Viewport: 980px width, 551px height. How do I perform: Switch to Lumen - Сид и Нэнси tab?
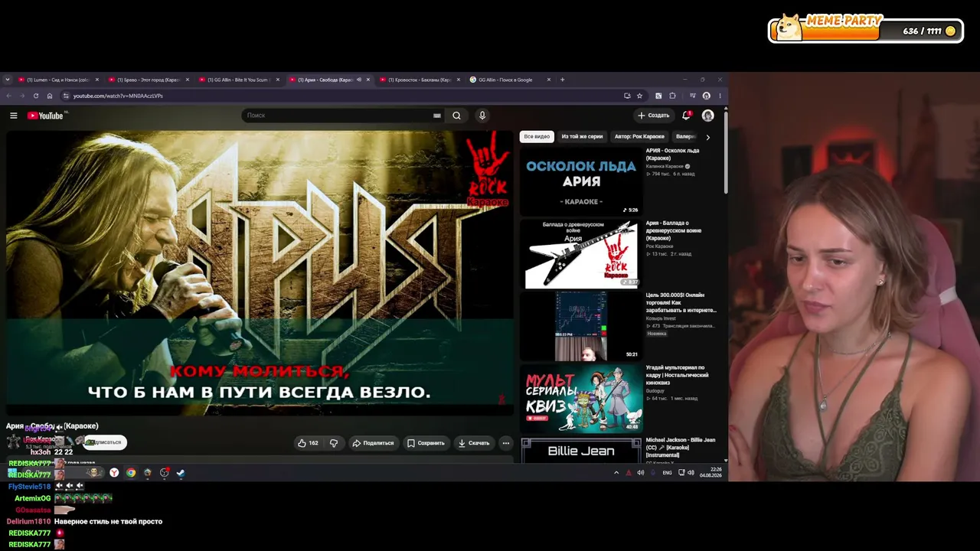click(57, 80)
